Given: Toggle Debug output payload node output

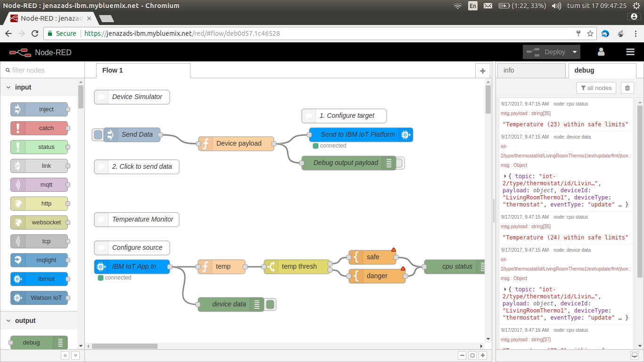Looking at the screenshot, I should pos(400,163).
